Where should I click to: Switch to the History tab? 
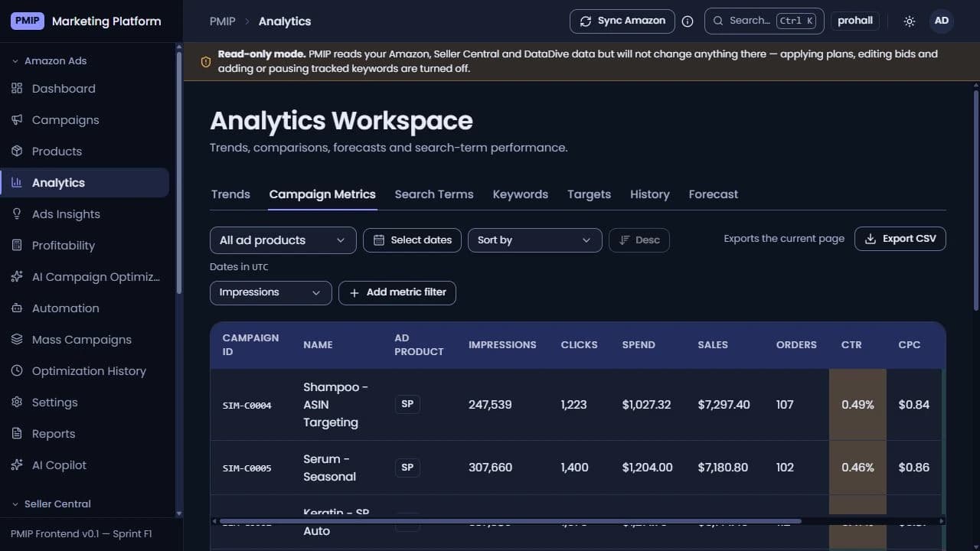pyautogui.click(x=650, y=194)
